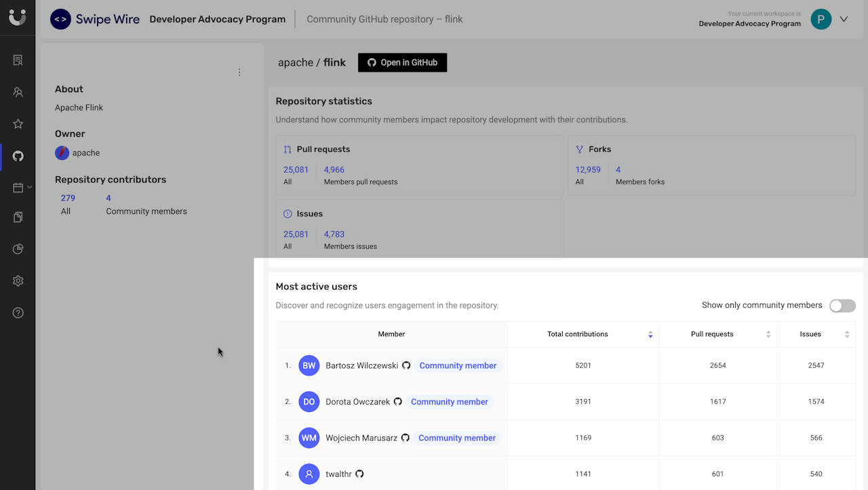Click the Open in GitHub button
The width and height of the screenshot is (868, 490).
tap(402, 62)
